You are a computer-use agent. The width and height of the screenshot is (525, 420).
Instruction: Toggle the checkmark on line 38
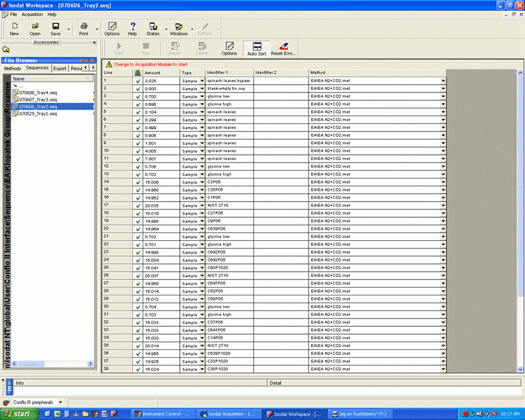tap(138, 369)
